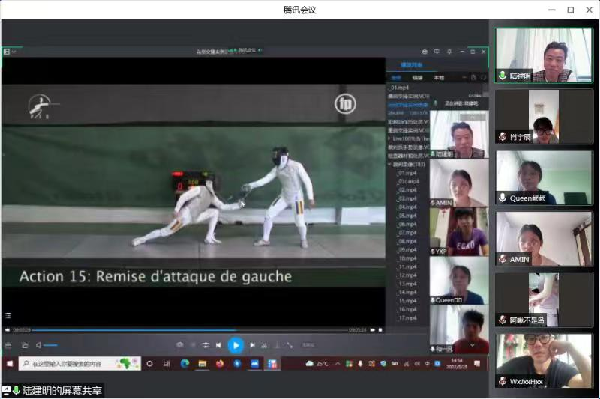Open Microsoft Edge from the taskbar
600x399 pixels.
185,364
